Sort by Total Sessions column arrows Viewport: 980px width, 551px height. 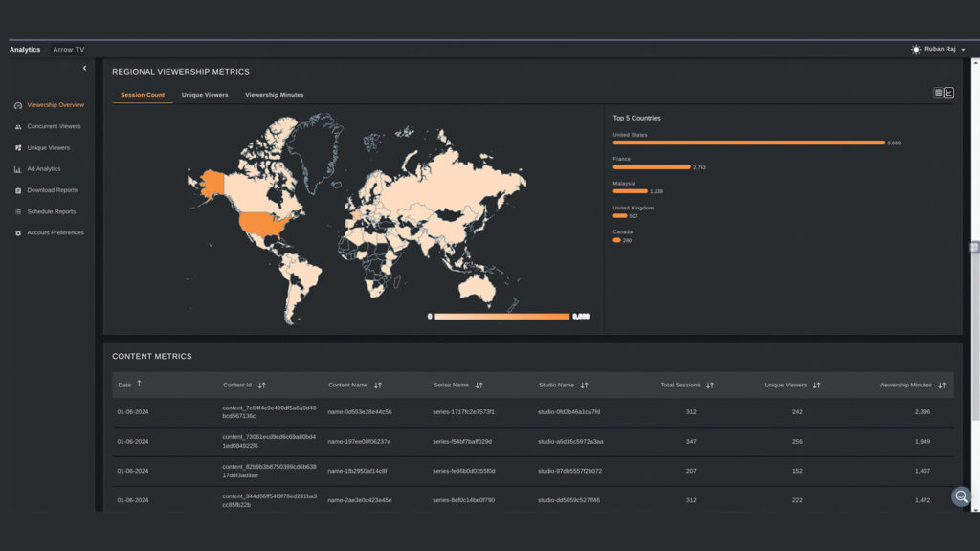[710, 386]
